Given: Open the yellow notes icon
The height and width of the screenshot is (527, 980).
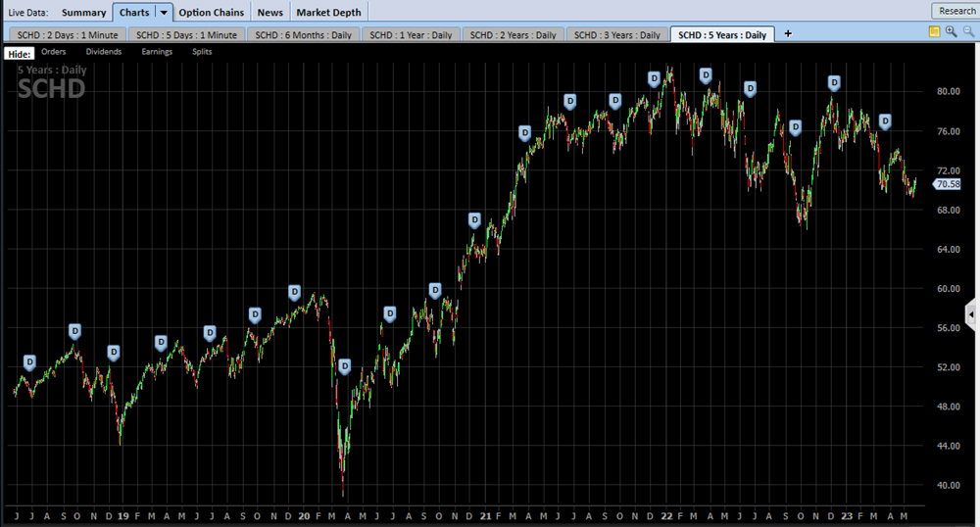Looking at the screenshot, I should [934, 32].
